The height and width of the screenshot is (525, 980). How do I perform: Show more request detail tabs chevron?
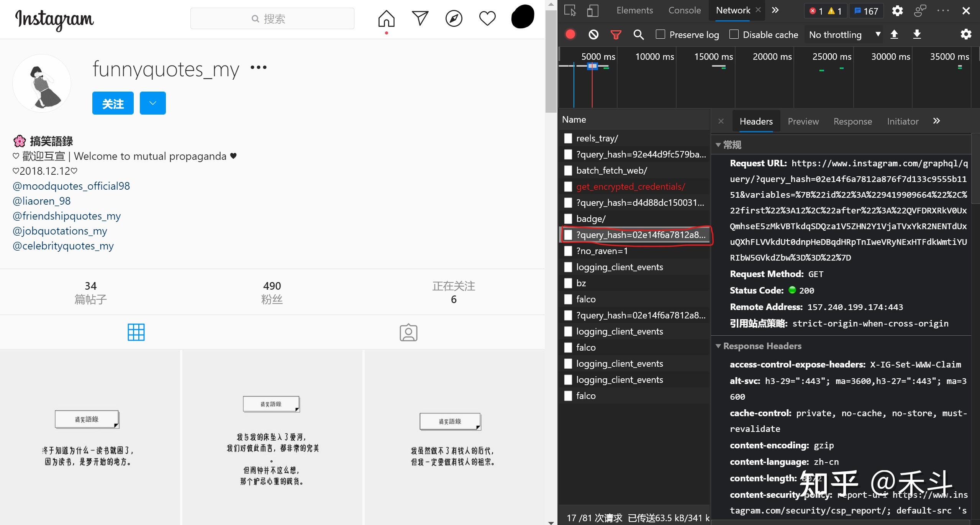[x=936, y=121]
